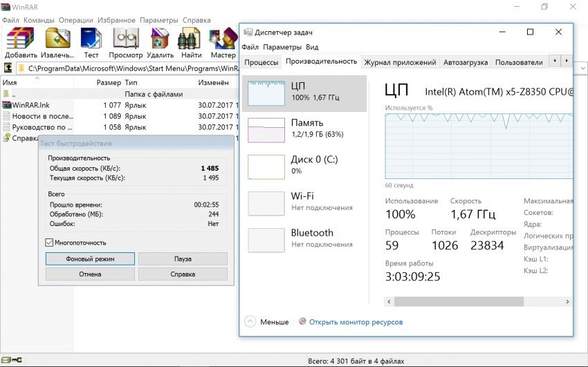
Task: Select the Память (Memory) graph thumbnail
Action: coord(266,130)
